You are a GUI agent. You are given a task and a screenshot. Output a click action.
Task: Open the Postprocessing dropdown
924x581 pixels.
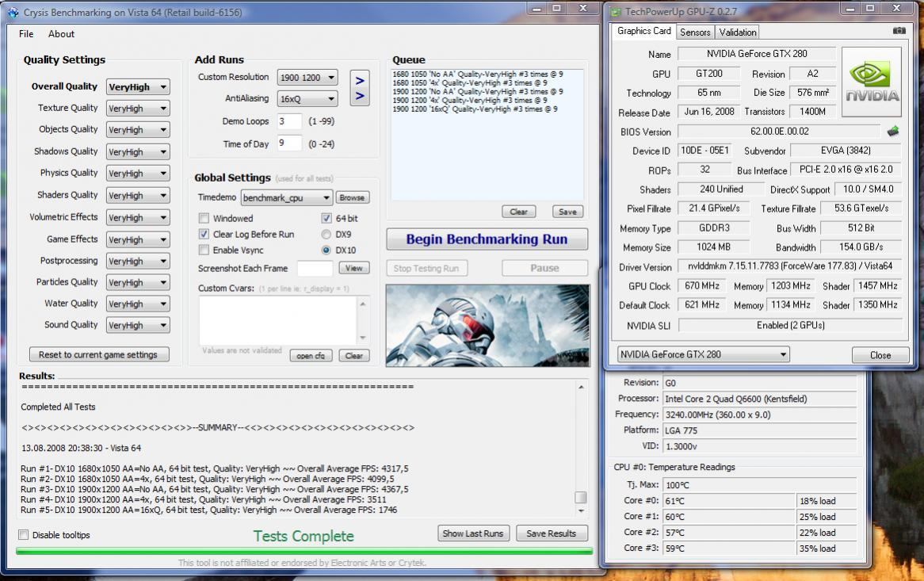coord(138,261)
